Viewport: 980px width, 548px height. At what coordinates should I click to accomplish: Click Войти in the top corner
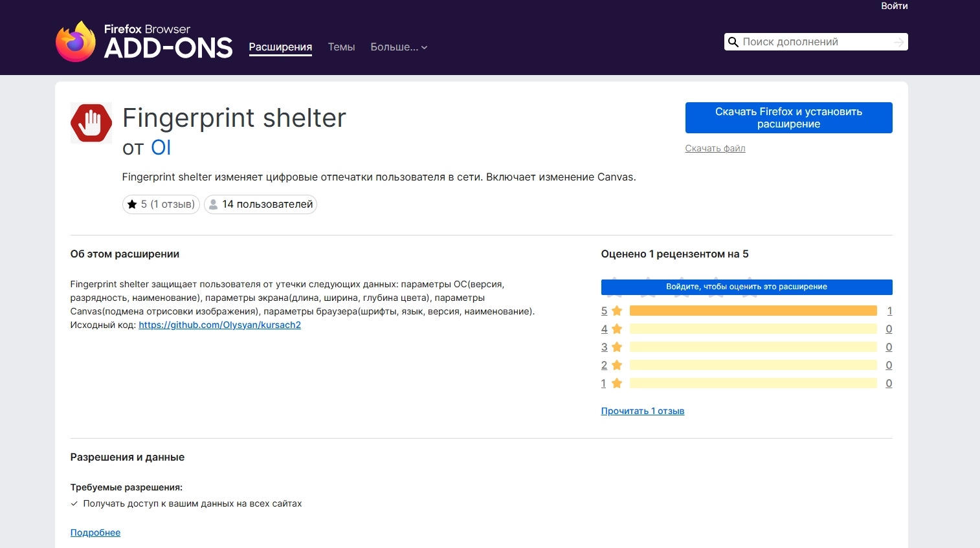pos(894,6)
